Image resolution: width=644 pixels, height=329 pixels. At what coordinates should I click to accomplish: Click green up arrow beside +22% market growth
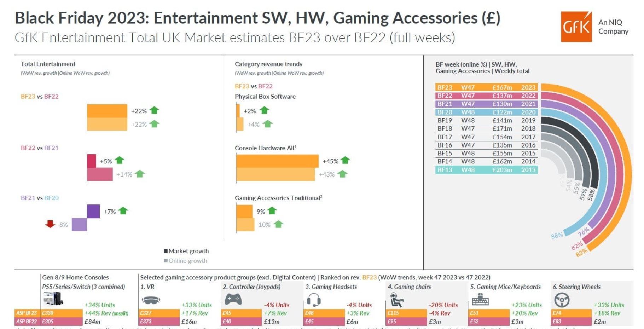[x=154, y=110]
